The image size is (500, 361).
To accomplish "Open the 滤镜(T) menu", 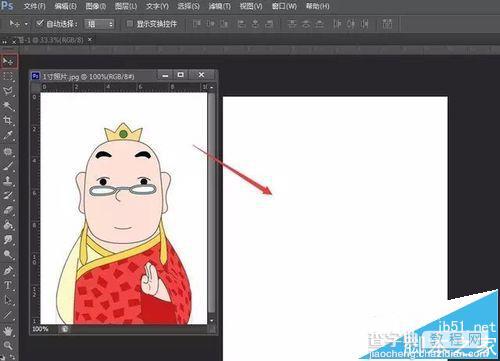I will 219,6.
